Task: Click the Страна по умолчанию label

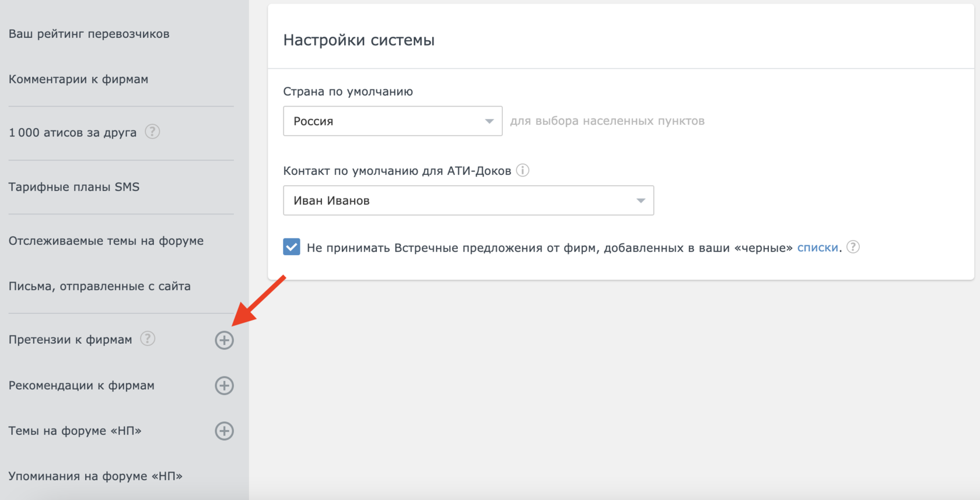Action: 348,91
